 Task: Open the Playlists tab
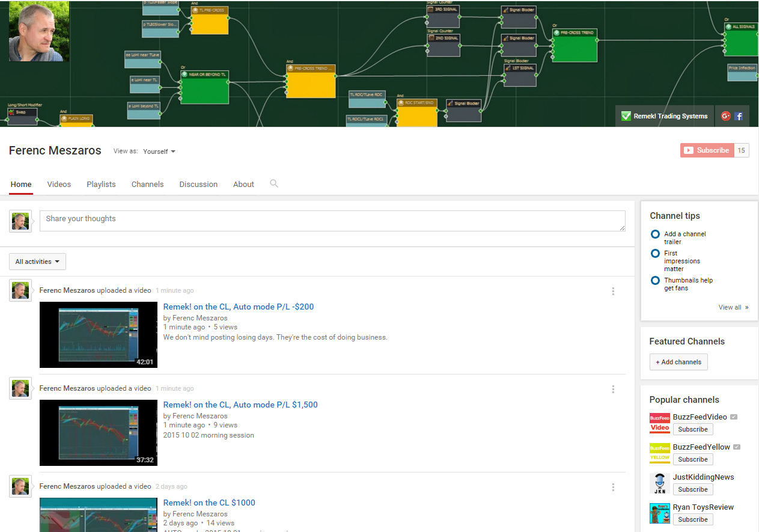coord(101,185)
